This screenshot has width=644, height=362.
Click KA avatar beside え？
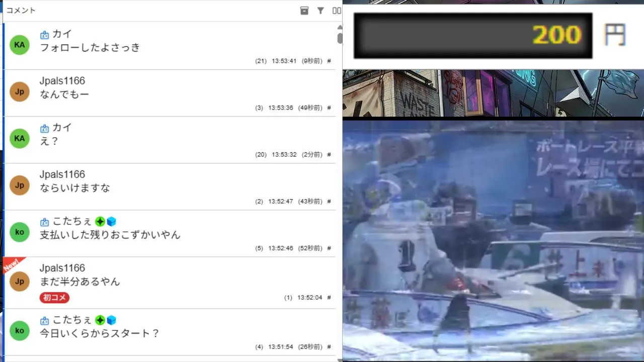pyautogui.click(x=20, y=138)
